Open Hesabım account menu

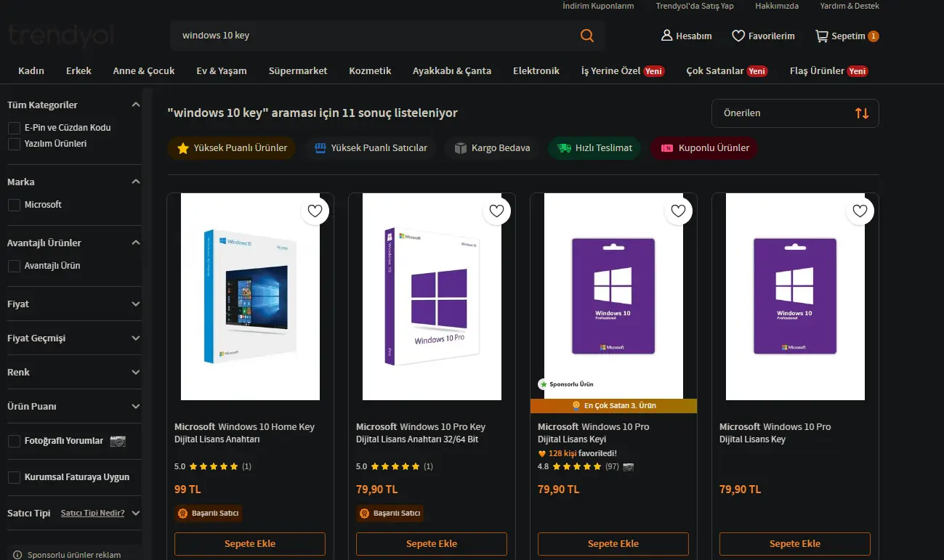686,36
